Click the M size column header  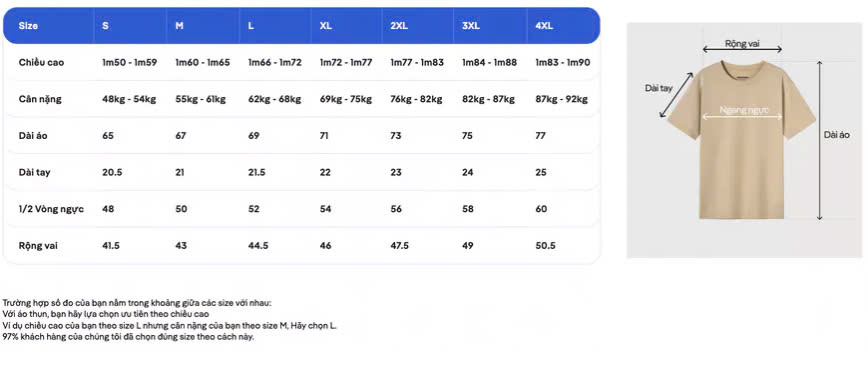179,26
